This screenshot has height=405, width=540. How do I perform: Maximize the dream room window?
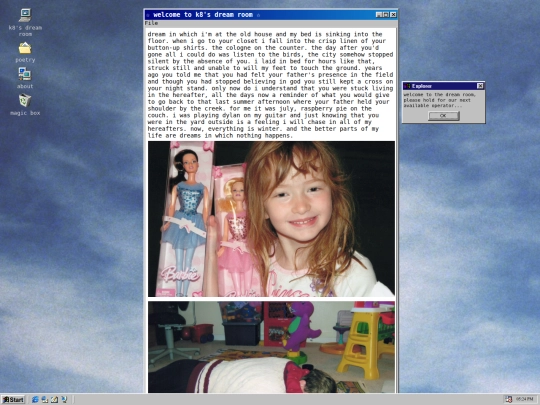(386, 14)
